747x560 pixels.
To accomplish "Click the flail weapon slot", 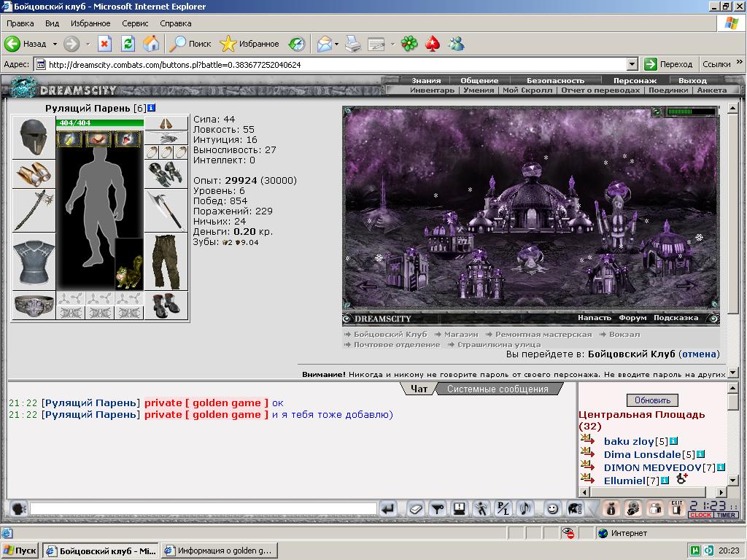I will tap(34, 211).
